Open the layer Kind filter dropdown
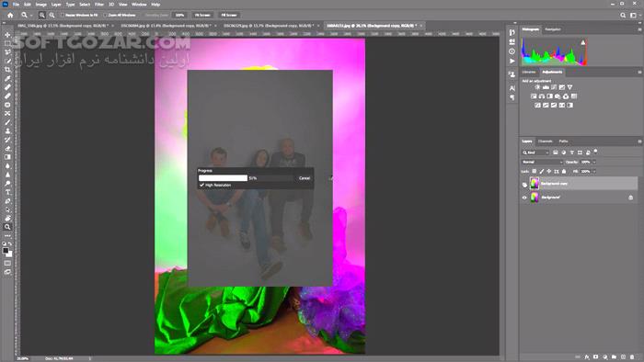The image size is (644, 362). pos(535,153)
